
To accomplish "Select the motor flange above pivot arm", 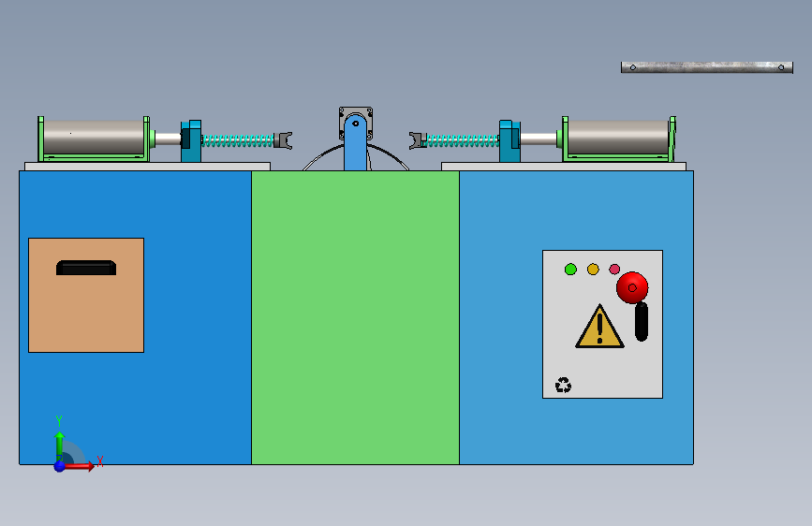I will (x=356, y=111).
